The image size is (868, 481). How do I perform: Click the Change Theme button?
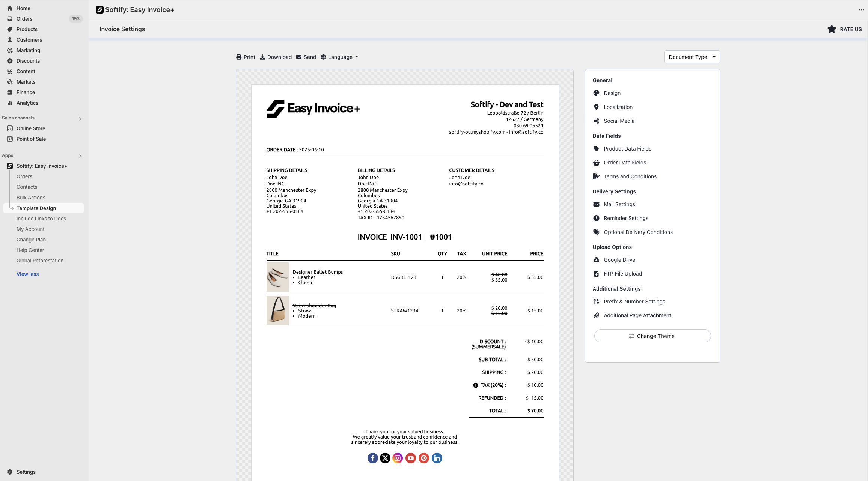click(652, 336)
